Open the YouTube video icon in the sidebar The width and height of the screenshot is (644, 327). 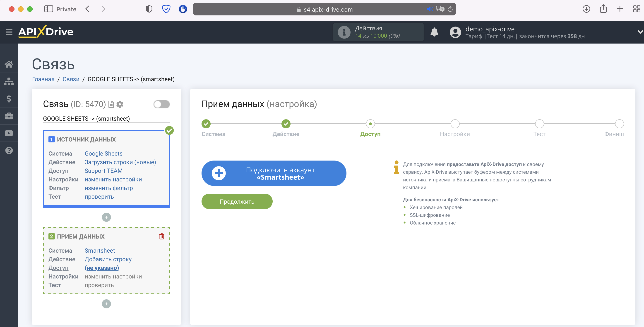pyautogui.click(x=9, y=133)
